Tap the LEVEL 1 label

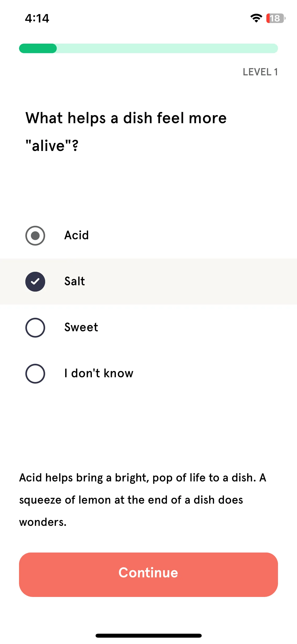(x=260, y=72)
